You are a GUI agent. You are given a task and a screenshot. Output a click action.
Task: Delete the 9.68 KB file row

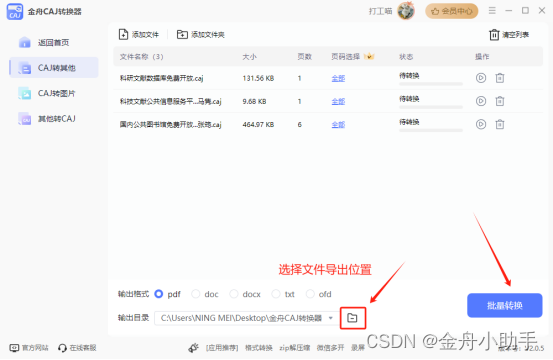500,101
